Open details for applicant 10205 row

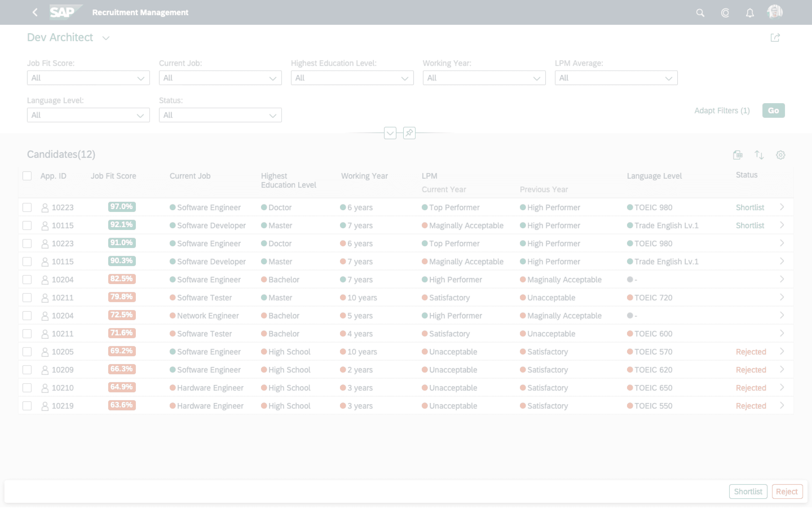click(x=782, y=351)
